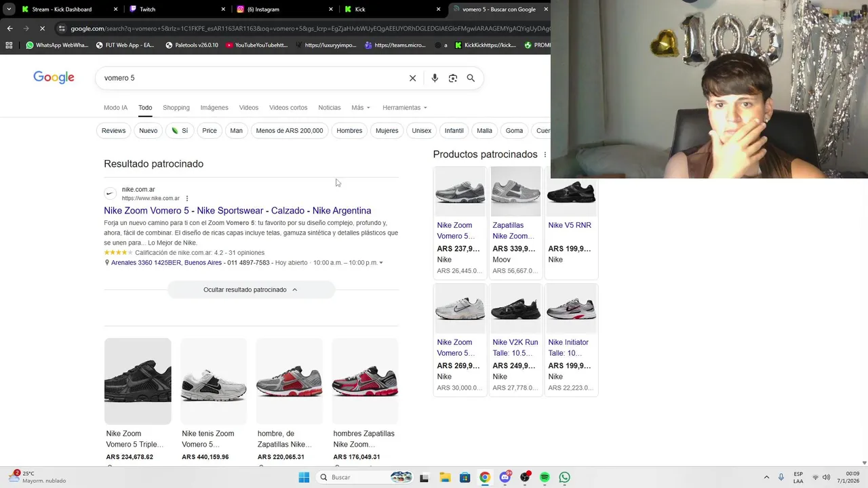Click inside the Google search input
This screenshot has height=488, width=868.
(251, 78)
